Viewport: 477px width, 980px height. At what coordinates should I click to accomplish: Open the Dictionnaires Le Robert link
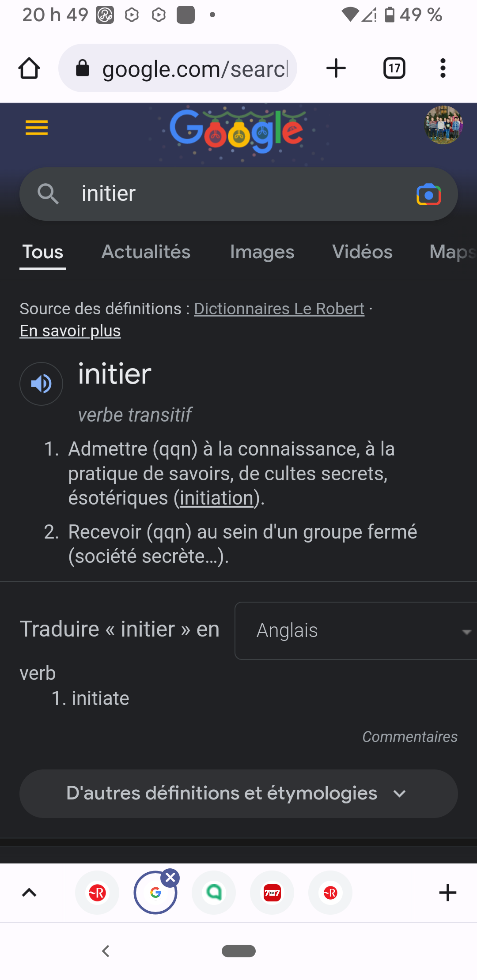pyautogui.click(x=279, y=309)
